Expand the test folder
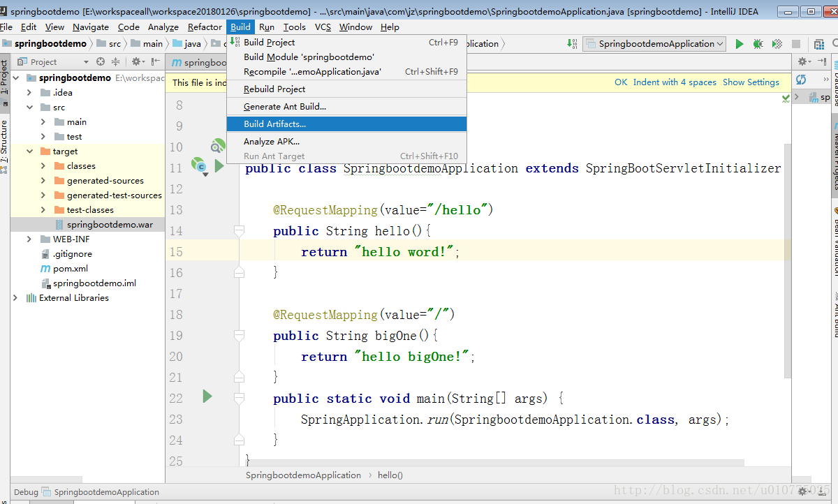The image size is (838, 504). pyautogui.click(x=43, y=137)
